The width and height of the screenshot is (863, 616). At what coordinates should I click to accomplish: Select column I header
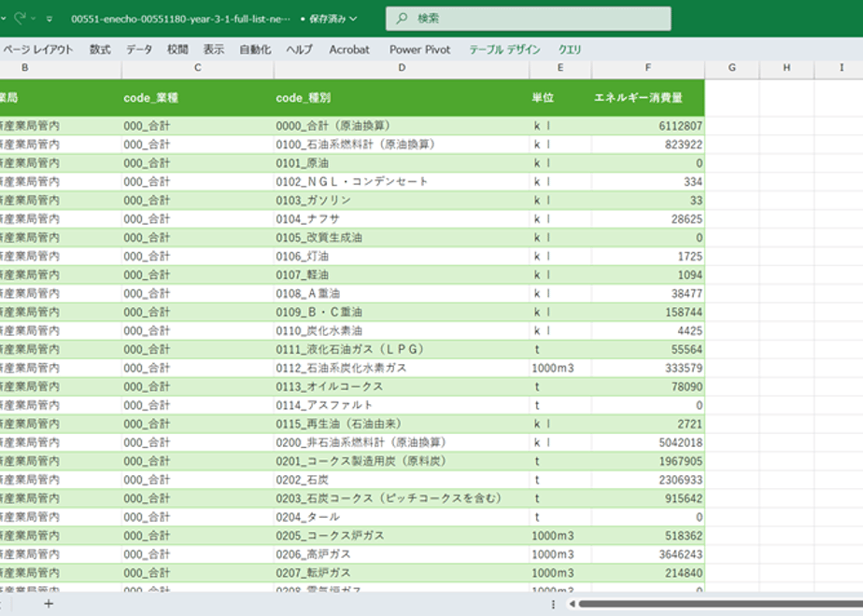tap(839, 67)
